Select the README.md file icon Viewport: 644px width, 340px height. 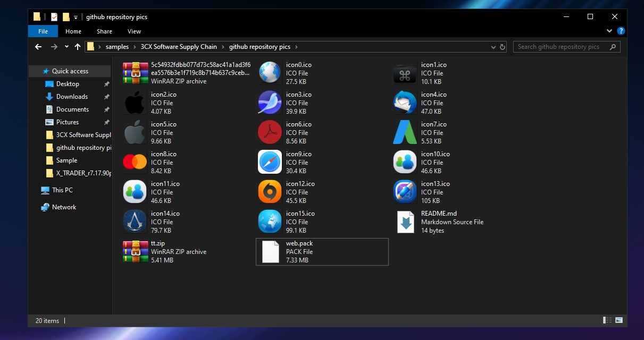click(405, 222)
